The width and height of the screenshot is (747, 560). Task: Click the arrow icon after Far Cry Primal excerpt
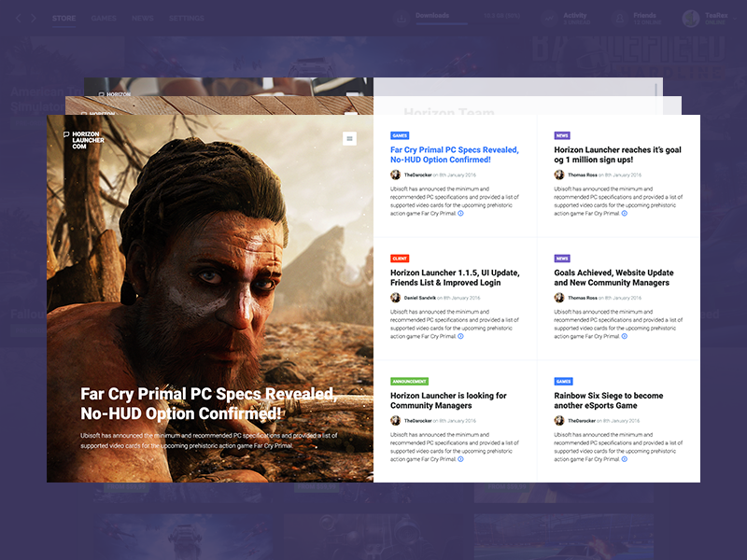460,214
